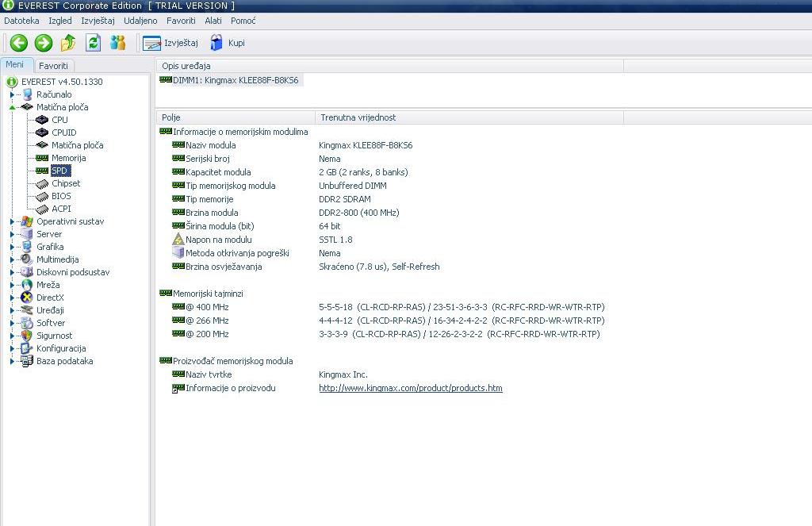Screen dimensions: 812x526
Task: Select DIMM1 Kingmax device entry
Action: (x=235, y=80)
